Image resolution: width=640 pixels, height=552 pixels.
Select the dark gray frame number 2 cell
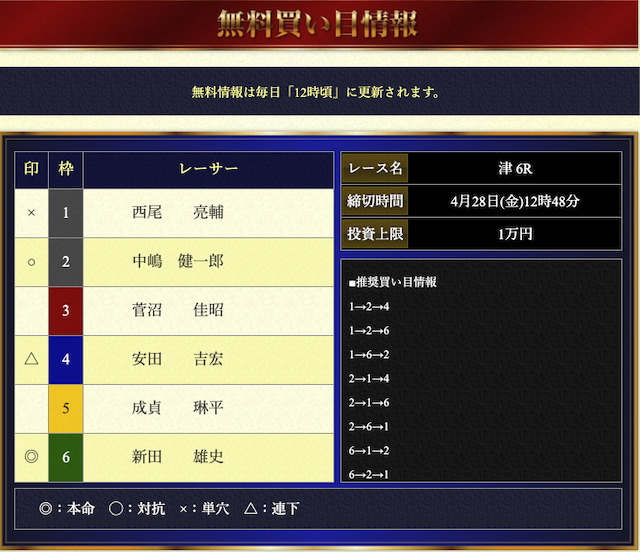pos(66,262)
